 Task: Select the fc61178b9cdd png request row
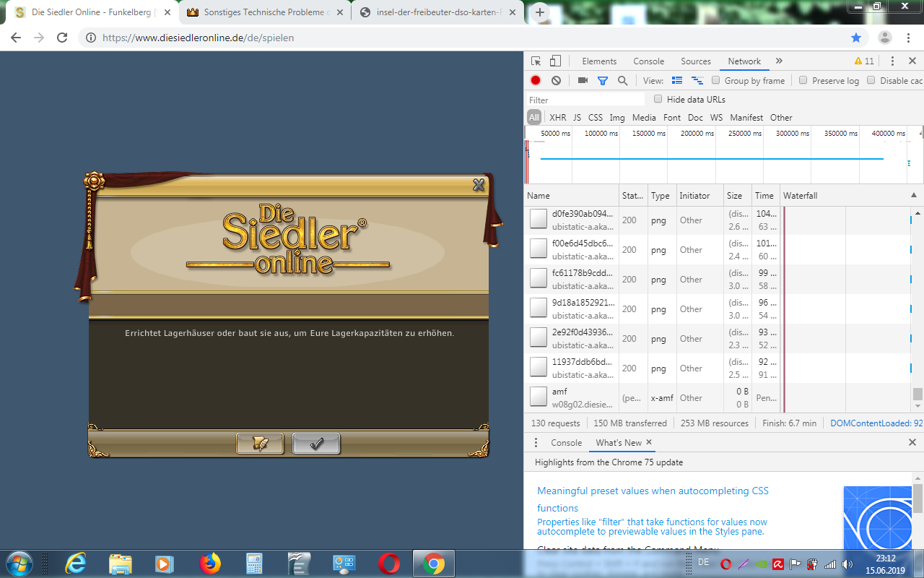(x=718, y=280)
